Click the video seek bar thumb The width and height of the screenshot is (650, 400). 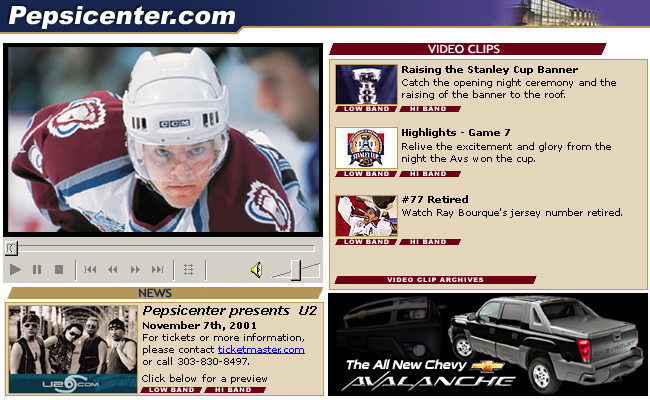tap(11, 248)
